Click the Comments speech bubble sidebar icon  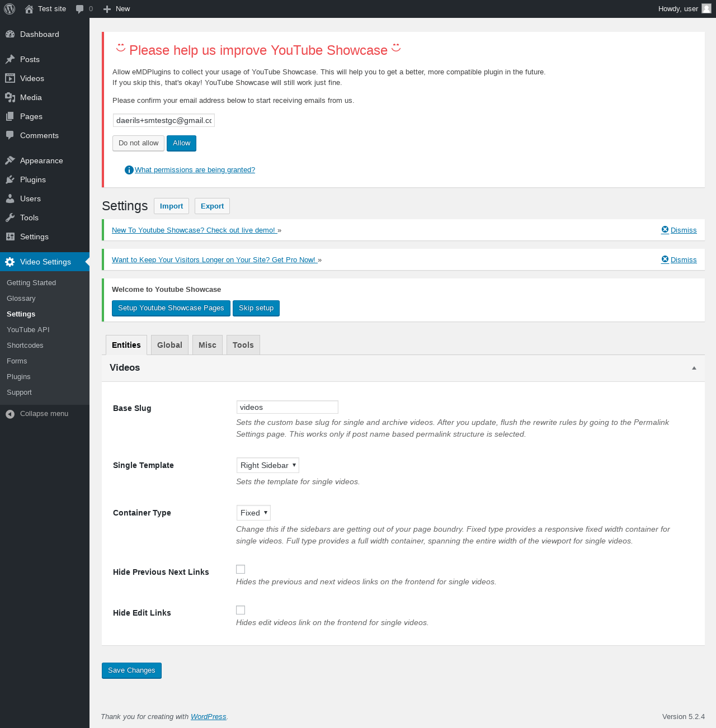coord(10,135)
